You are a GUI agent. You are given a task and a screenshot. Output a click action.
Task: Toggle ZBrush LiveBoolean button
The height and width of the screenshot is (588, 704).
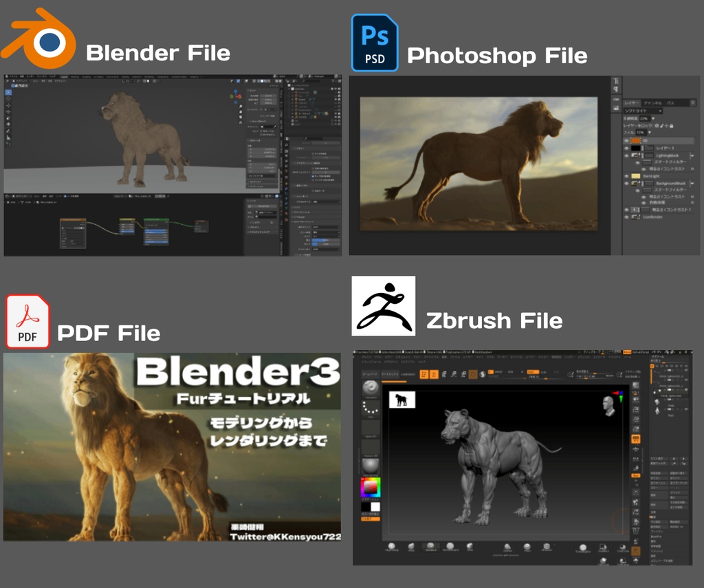(408, 374)
